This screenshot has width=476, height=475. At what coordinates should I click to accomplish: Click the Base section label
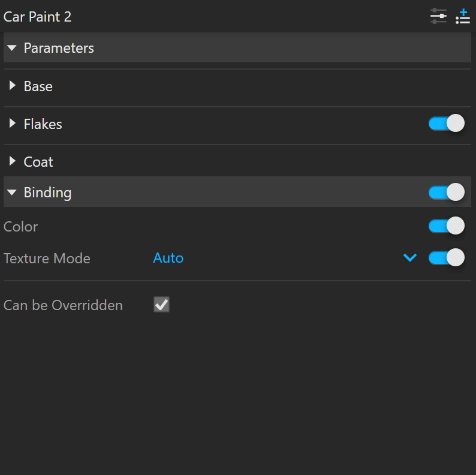point(38,86)
